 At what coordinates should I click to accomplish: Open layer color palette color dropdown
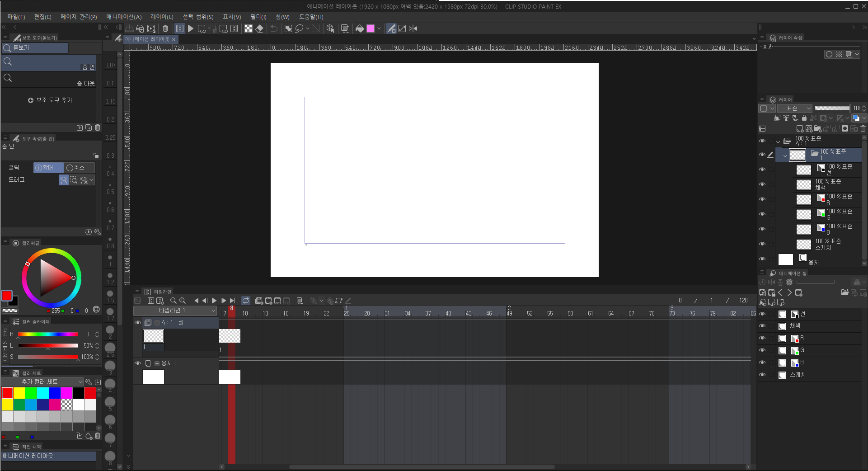pyautogui.click(x=864, y=118)
